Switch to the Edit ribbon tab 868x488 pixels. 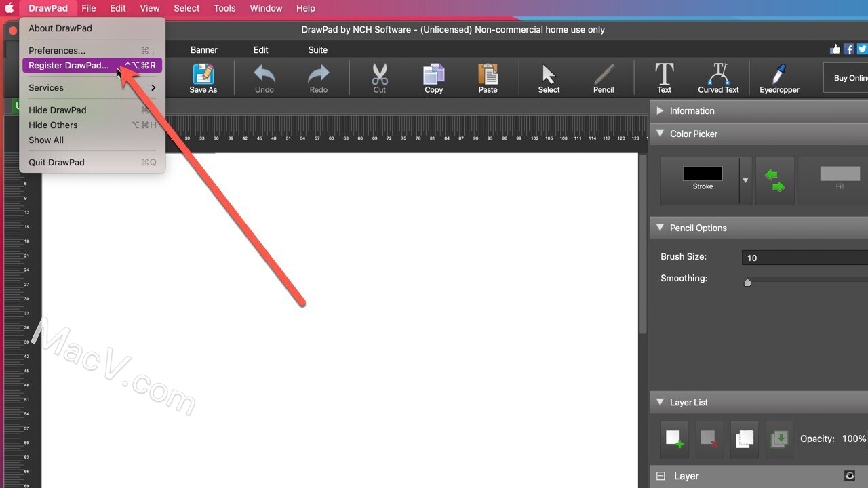(261, 49)
